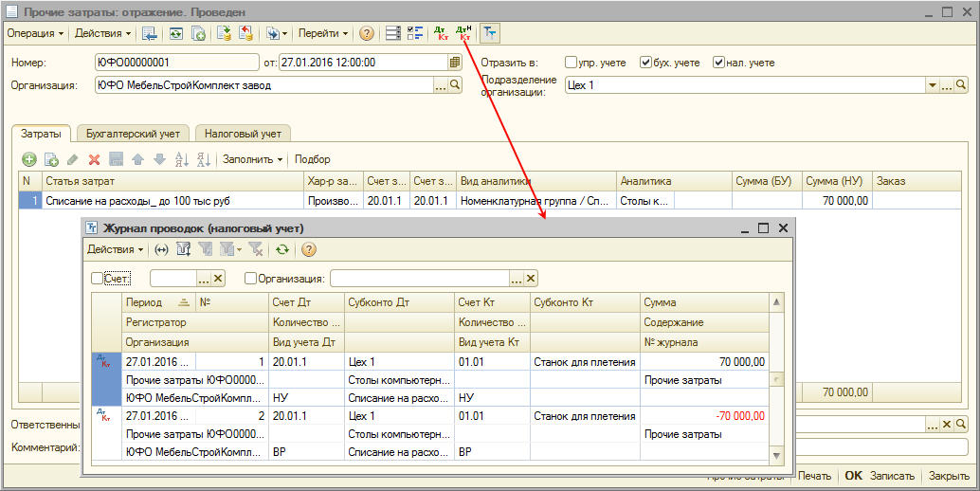Click into the Номер input field
This screenshot has width=980, height=491.
175,63
